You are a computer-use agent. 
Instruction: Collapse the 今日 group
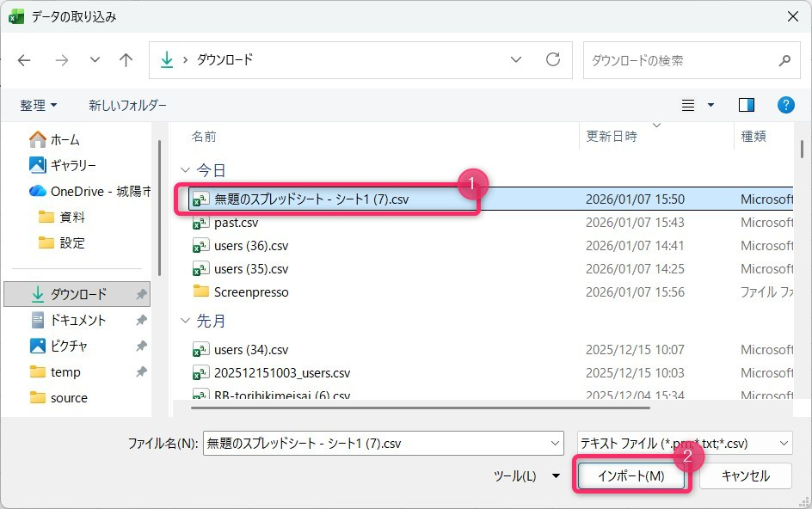pyautogui.click(x=184, y=170)
